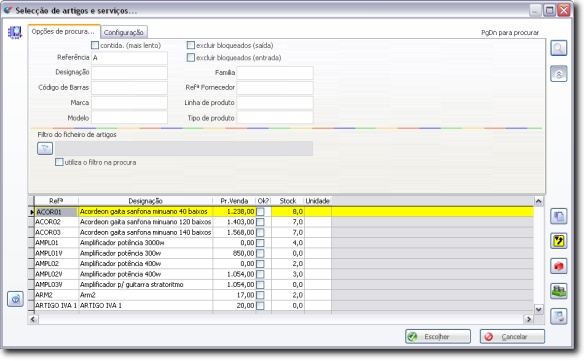The width and height of the screenshot is (584, 361).
Task: Click the price 1.568,00 cell
Action: point(234,232)
